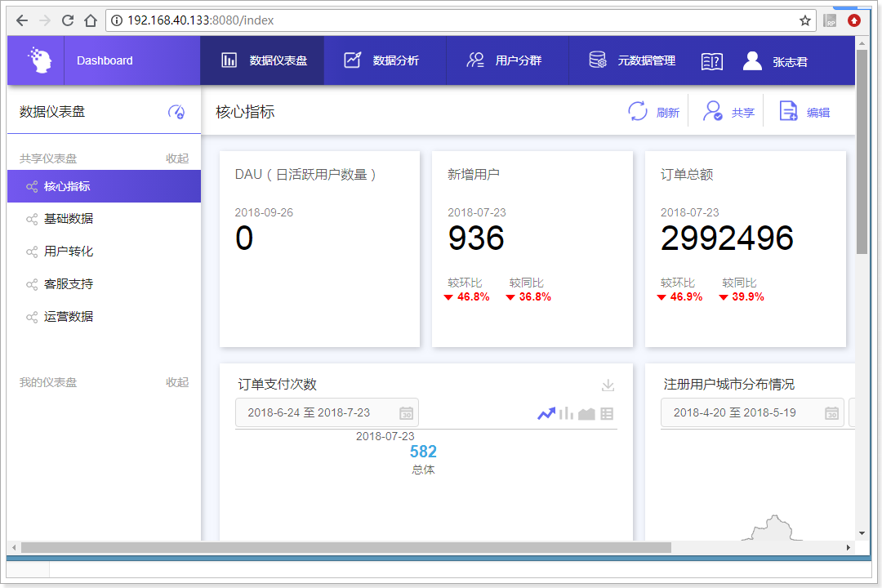Click the edit icon labeled 编辑
The image size is (882, 588).
(788, 112)
